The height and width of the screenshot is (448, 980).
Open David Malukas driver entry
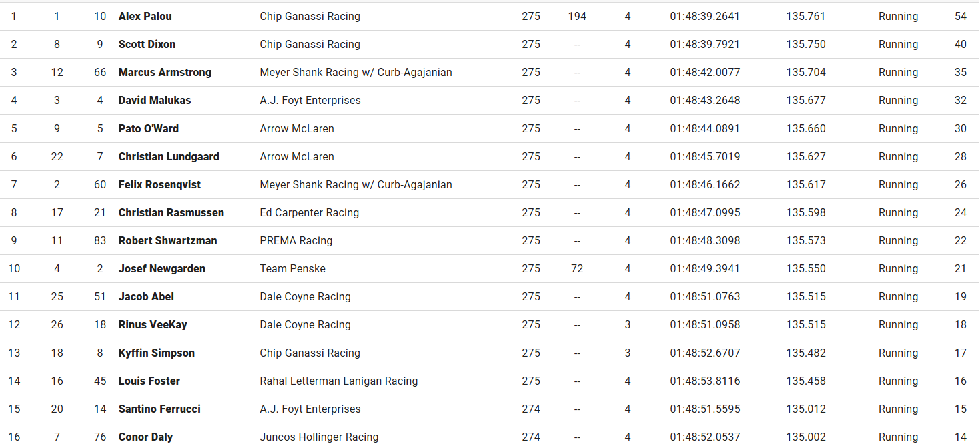155,101
